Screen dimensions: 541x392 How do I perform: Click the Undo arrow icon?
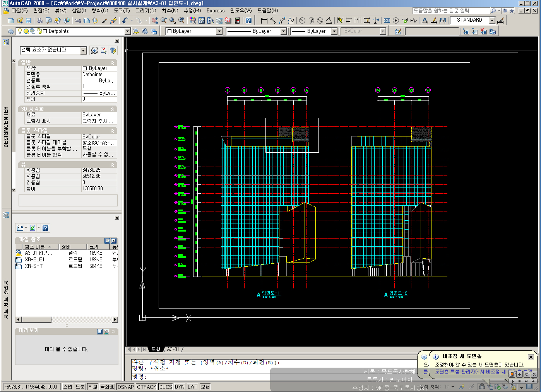click(x=125, y=20)
